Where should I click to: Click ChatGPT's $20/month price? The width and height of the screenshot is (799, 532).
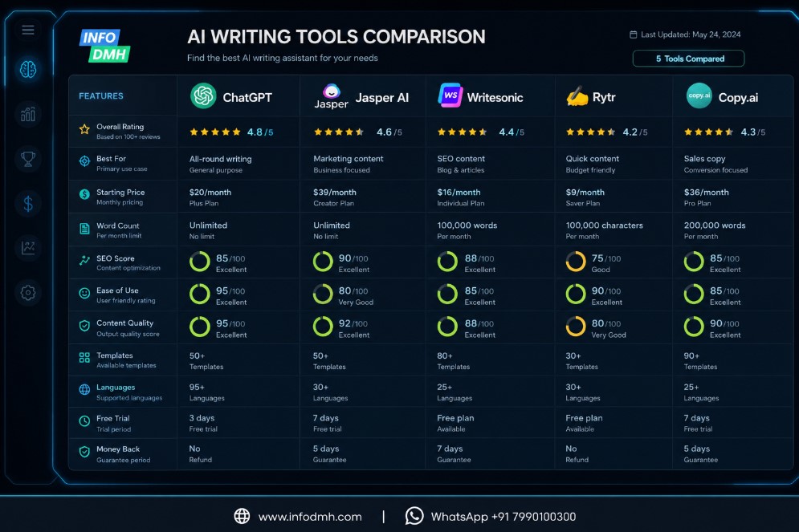point(210,193)
